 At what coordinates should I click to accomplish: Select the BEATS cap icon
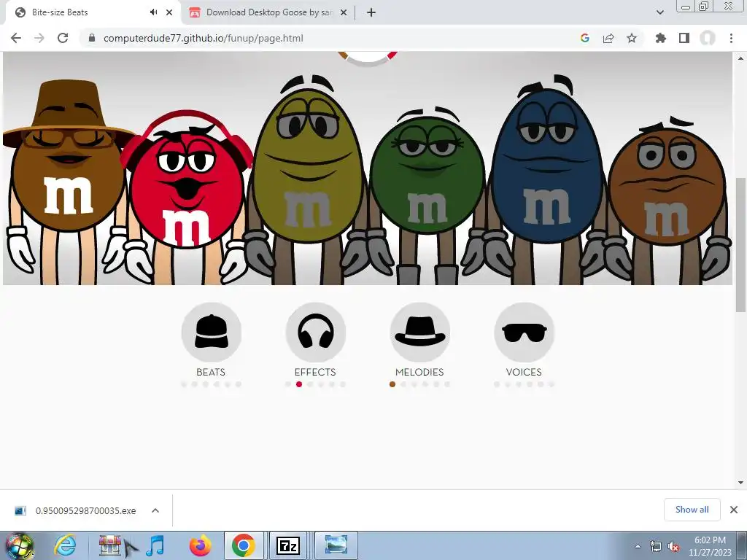pyautogui.click(x=211, y=332)
